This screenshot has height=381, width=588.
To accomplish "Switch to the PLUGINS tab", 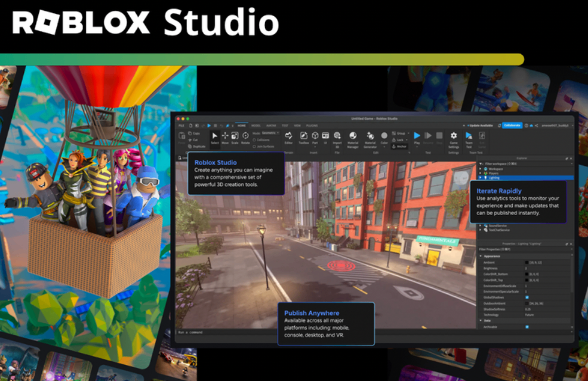I will 312,125.
